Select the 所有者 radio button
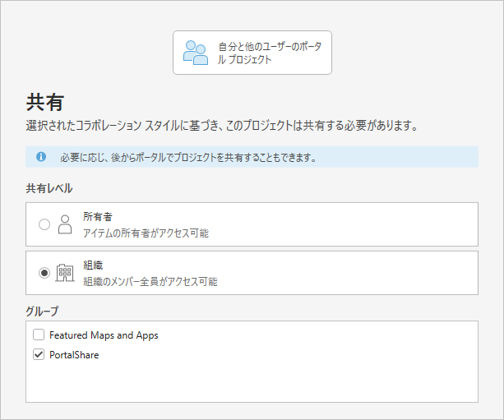Image resolution: width=504 pixels, height=420 pixels. (44, 224)
